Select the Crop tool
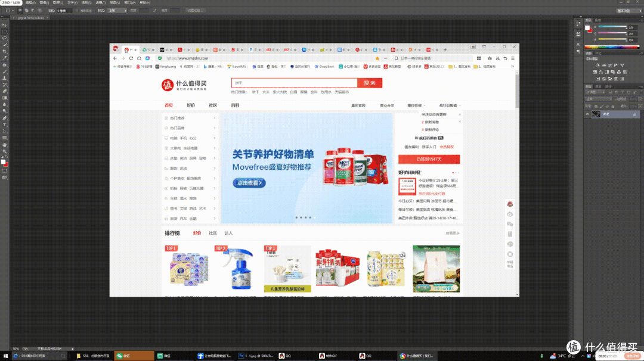 [5, 51]
